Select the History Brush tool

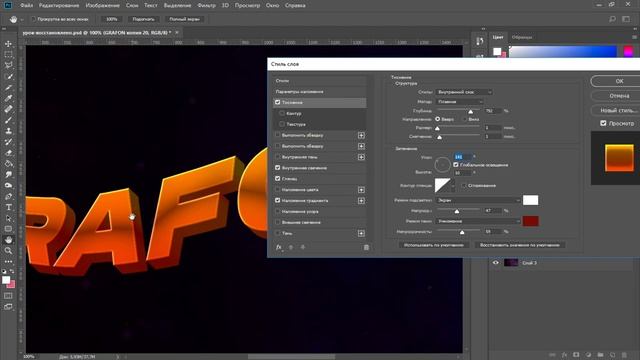coord(8,142)
